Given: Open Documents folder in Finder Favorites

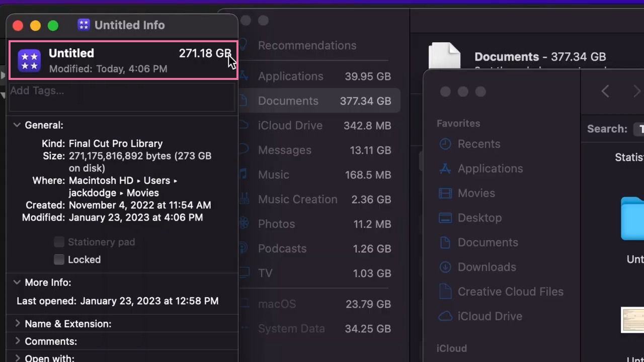Looking at the screenshot, I should pyautogui.click(x=487, y=242).
